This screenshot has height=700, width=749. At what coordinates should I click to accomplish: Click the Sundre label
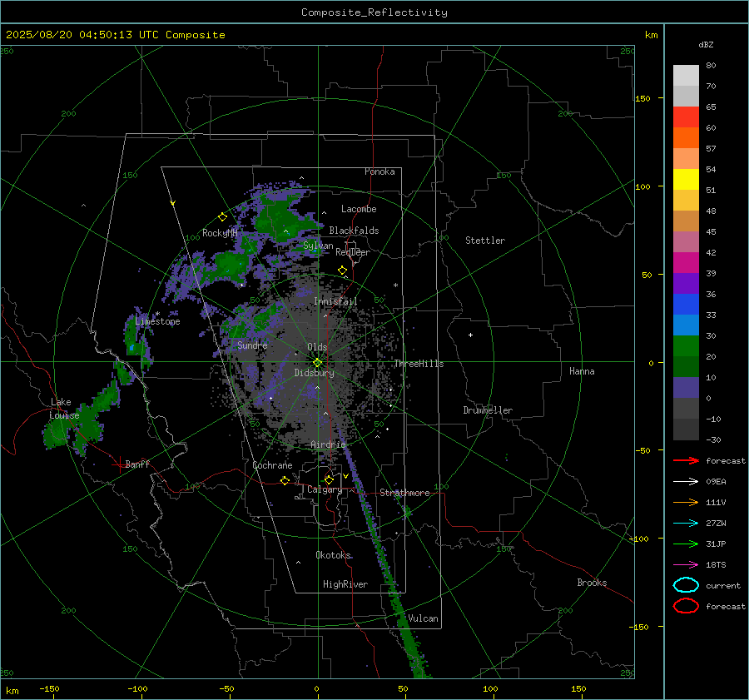(252, 345)
